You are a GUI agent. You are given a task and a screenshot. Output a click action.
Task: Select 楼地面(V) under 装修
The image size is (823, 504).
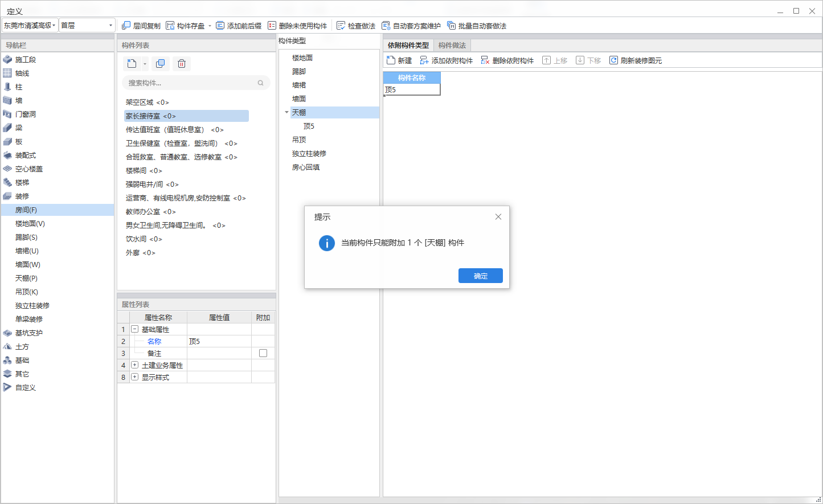(x=30, y=223)
